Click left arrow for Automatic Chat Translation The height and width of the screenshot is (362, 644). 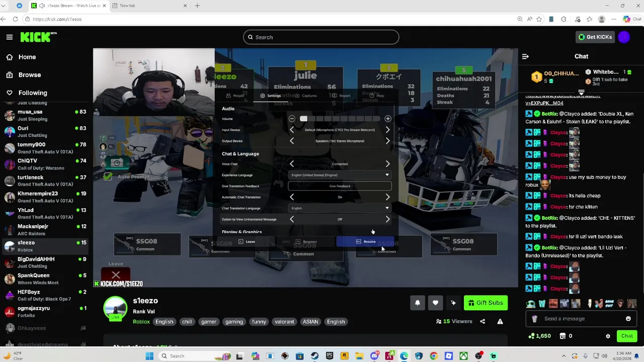click(292, 197)
